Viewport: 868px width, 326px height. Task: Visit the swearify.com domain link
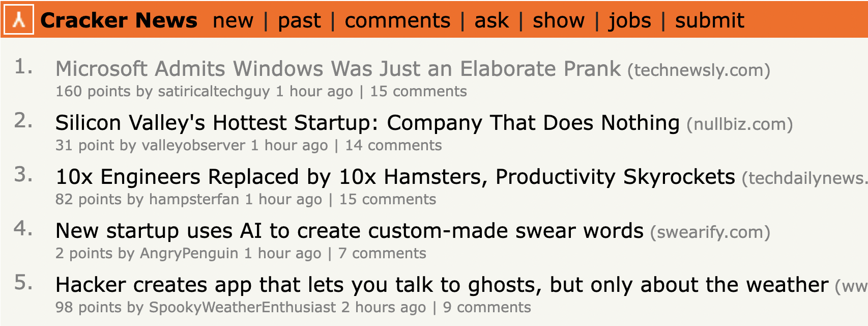tap(710, 232)
